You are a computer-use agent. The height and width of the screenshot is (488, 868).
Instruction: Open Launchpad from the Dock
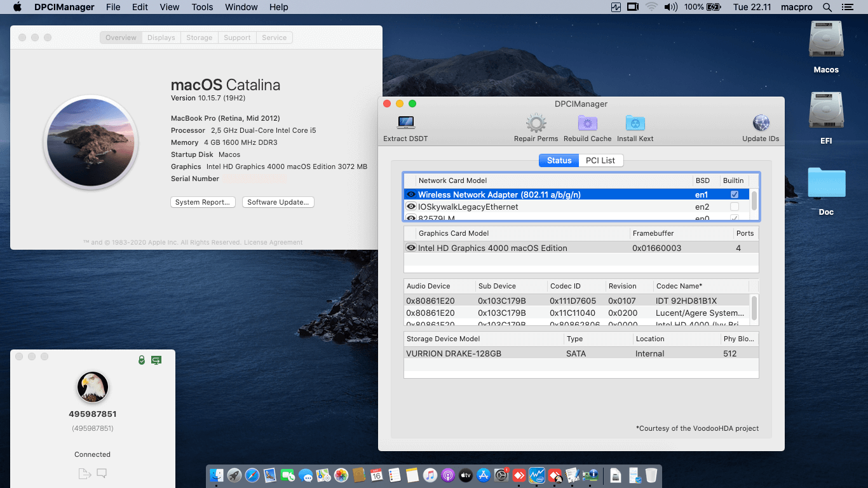pos(234,475)
